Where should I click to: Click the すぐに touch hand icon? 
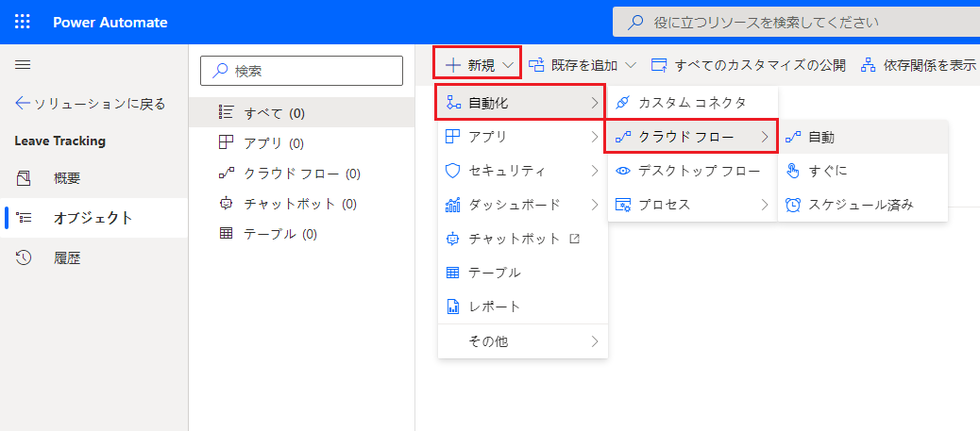pos(792,171)
